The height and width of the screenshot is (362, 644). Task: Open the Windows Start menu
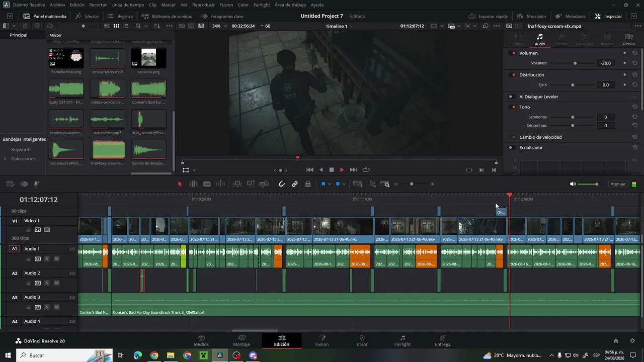coord(8,355)
